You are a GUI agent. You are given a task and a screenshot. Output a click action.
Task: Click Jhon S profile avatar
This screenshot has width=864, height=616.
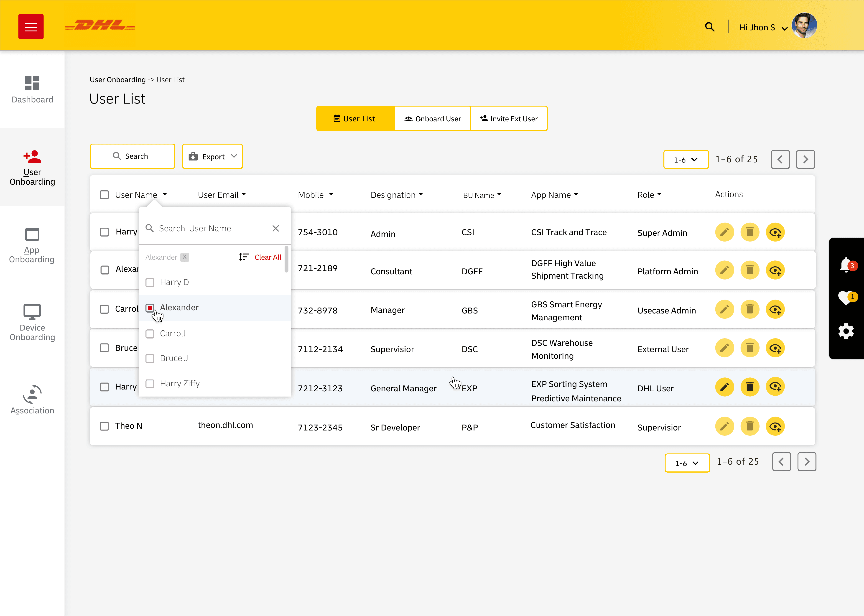[804, 26]
